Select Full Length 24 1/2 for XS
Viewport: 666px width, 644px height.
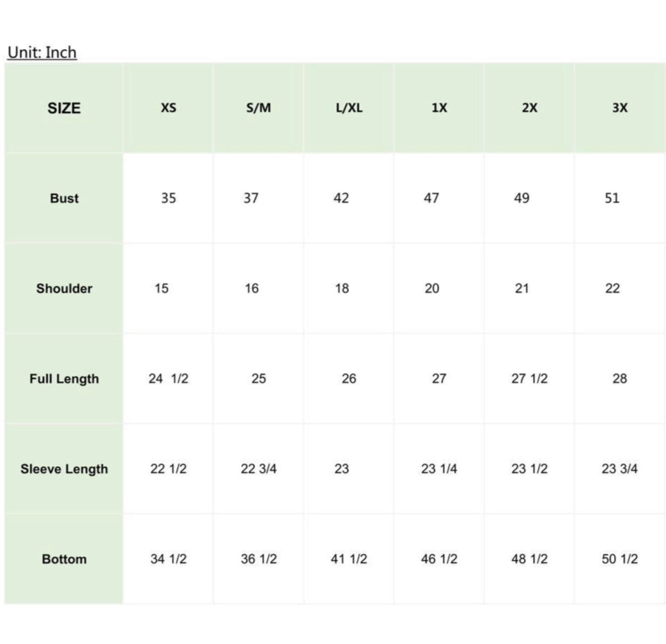pyautogui.click(x=169, y=379)
